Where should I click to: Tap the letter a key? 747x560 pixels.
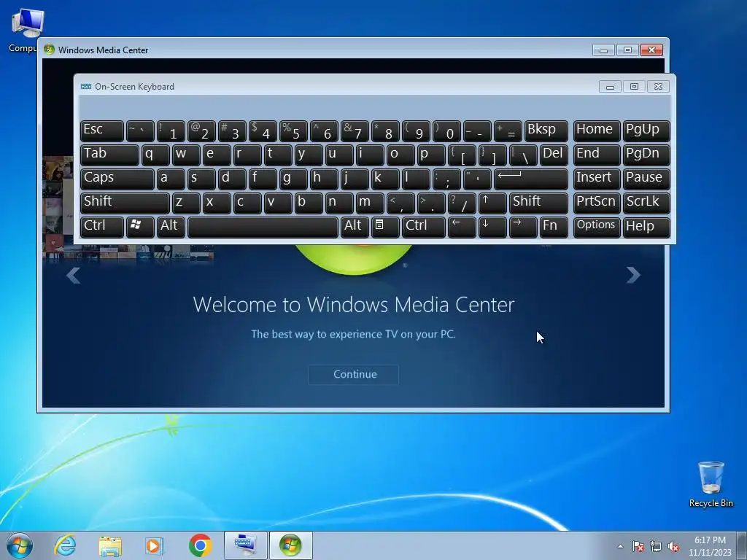171,179
